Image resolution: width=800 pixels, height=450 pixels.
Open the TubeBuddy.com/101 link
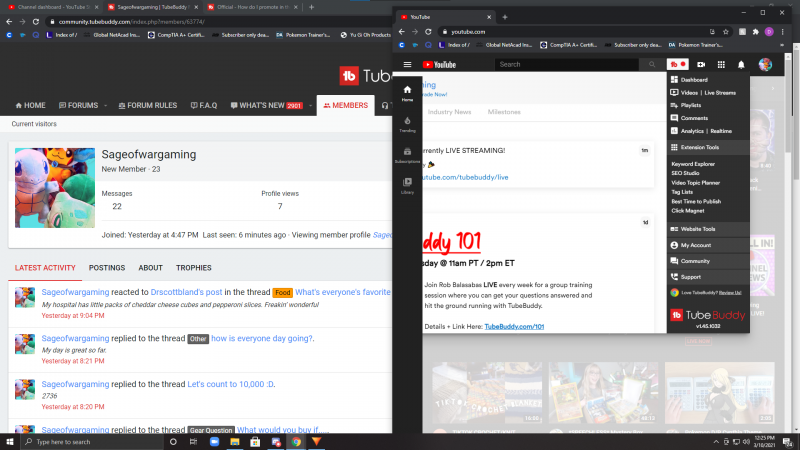click(513, 327)
